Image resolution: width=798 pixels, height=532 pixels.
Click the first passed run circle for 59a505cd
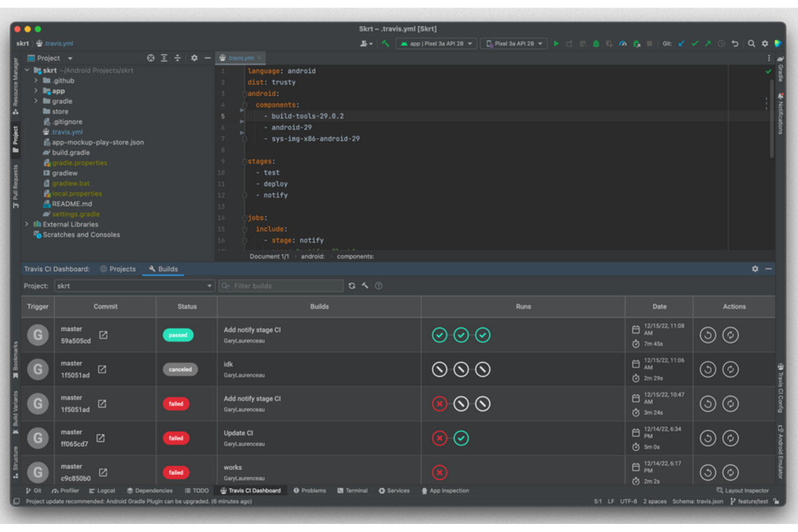(x=439, y=335)
